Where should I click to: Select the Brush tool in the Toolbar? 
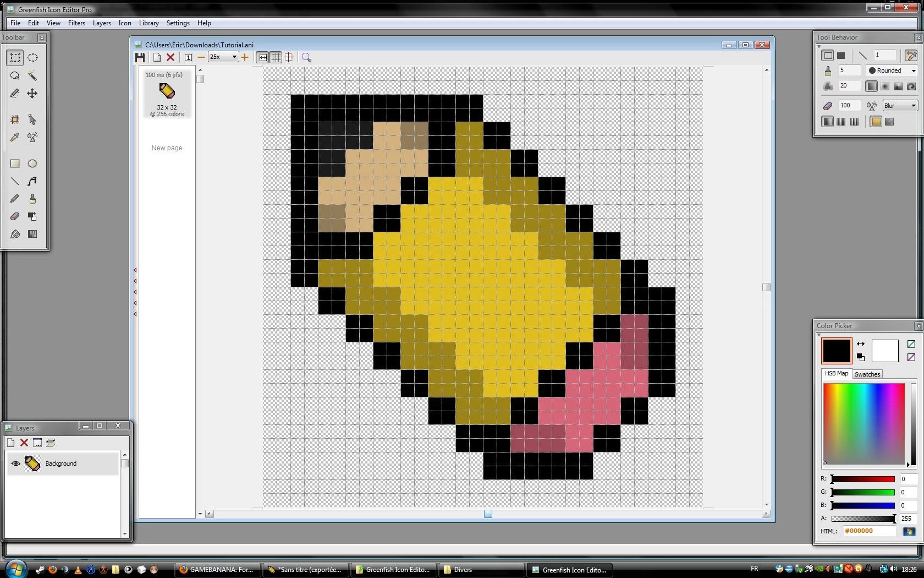[32, 199]
